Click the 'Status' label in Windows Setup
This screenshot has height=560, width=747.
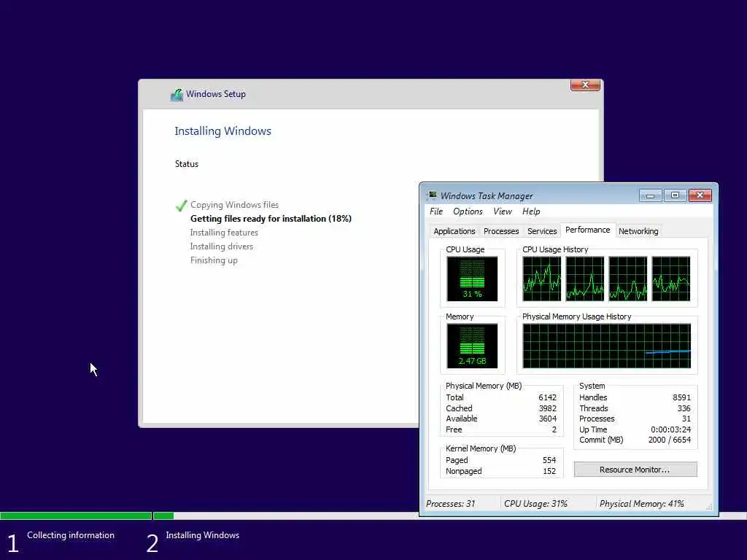tap(186, 164)
